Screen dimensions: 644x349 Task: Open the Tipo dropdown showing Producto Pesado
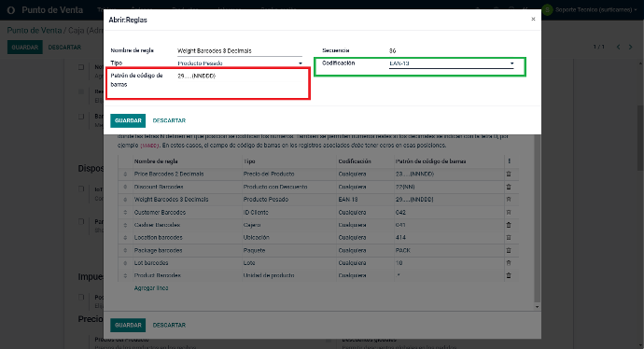(240, 63)
